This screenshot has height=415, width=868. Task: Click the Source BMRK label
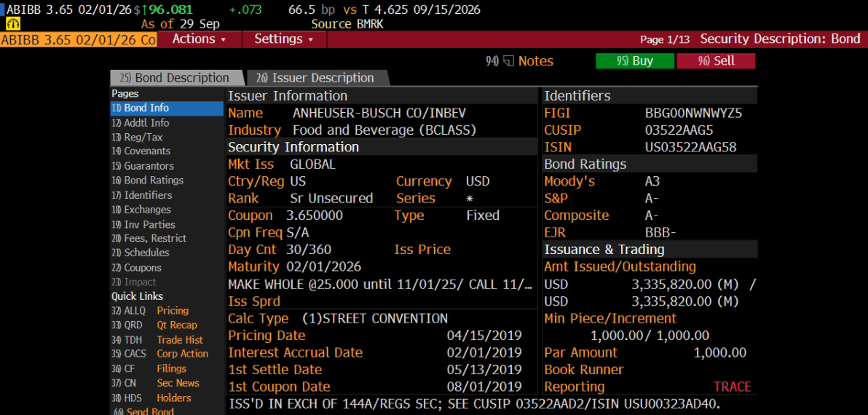[x=347, y=24]
